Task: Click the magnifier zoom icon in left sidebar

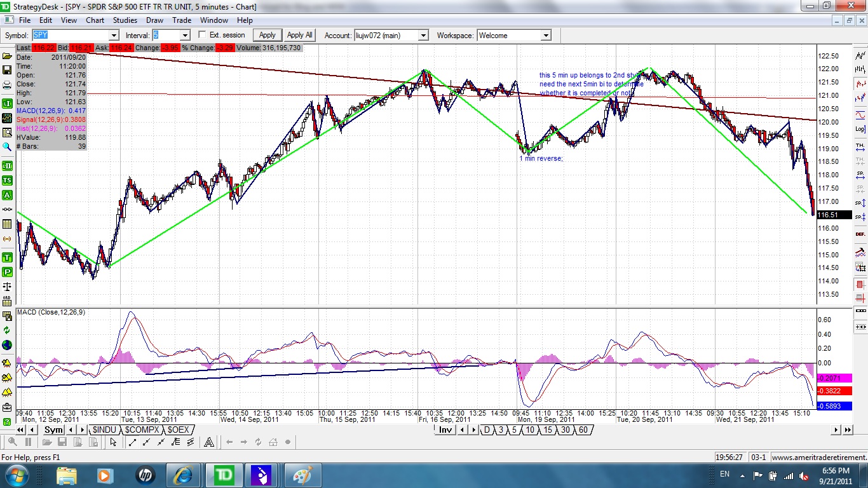Action: click(x=8, y=147)
